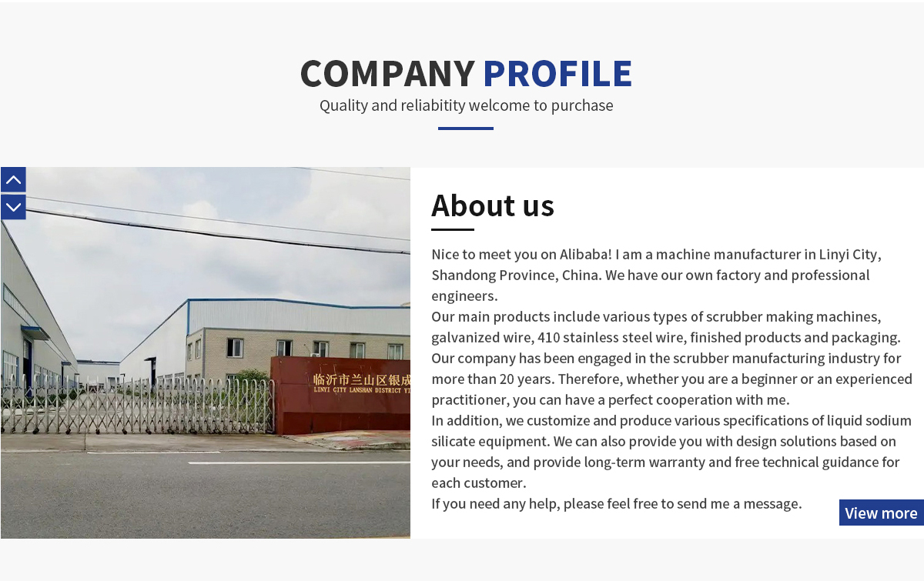Click the blue PROFILE word in the title

(557, 74)
